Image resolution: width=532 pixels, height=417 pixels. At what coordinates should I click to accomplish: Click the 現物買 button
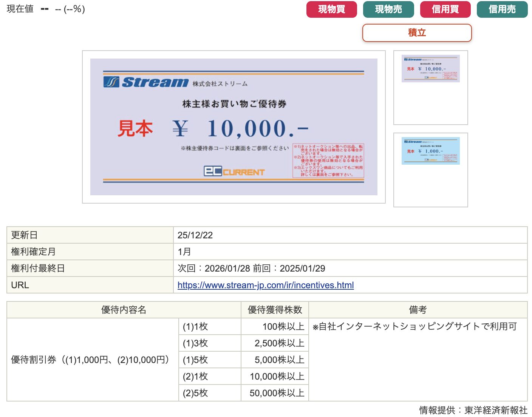331,9
